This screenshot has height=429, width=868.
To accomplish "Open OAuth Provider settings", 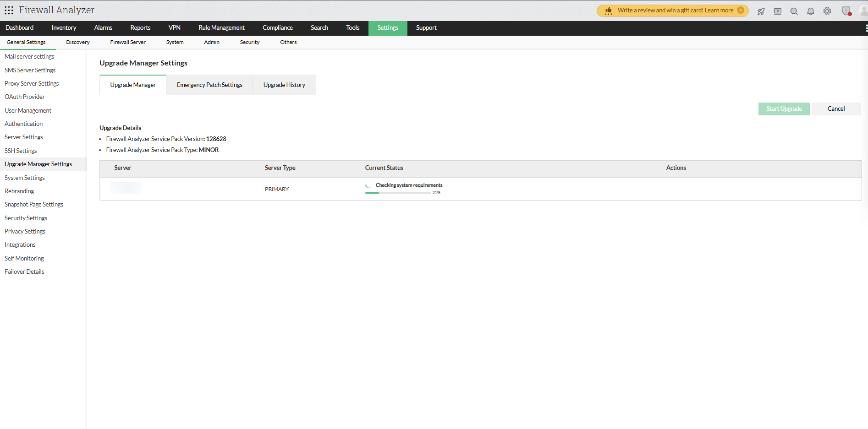I will coord(25,97).
